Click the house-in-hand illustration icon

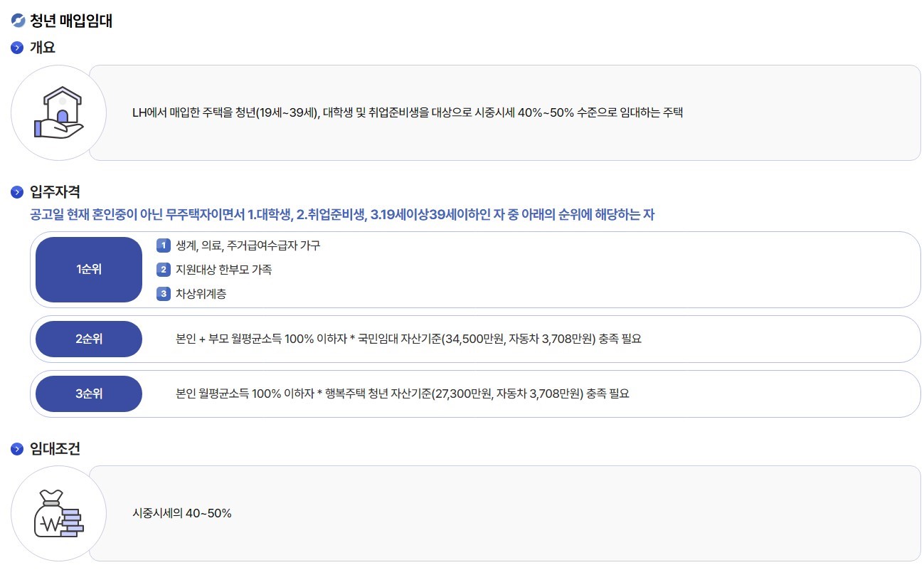pos(58,112)
